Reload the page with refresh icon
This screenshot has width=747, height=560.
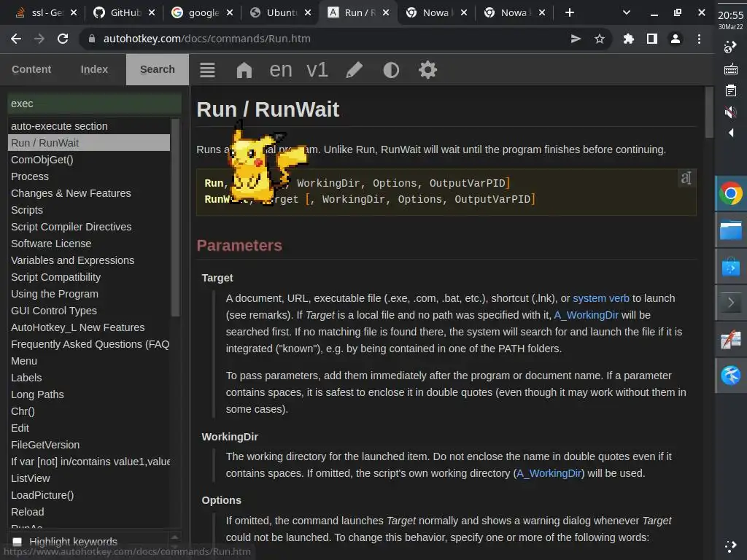[x=63, y=39]
